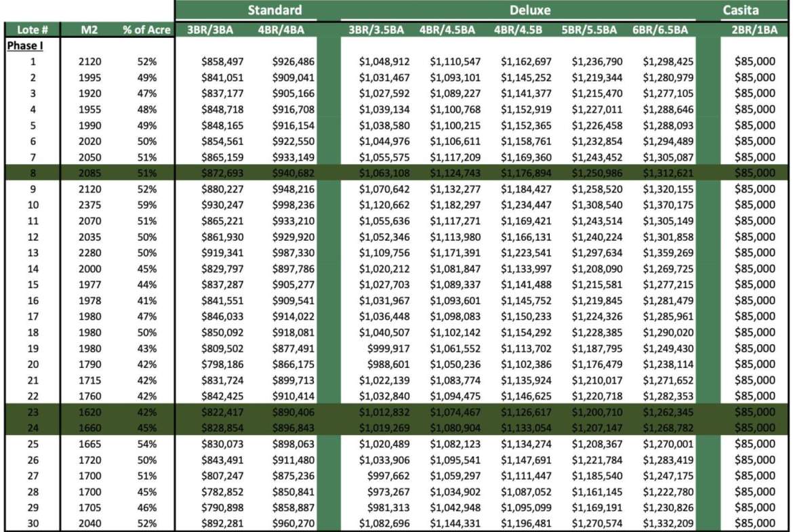Viewport: 793px width, 532px height.
Task: Click the M2 column header
Action: click(90, 30)
